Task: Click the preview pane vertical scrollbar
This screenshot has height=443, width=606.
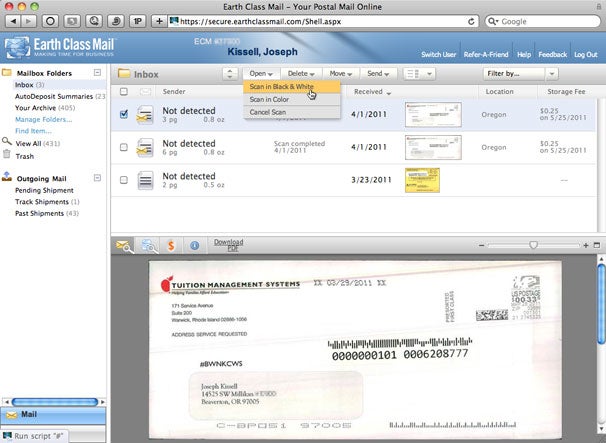Action: click(601, 303)
